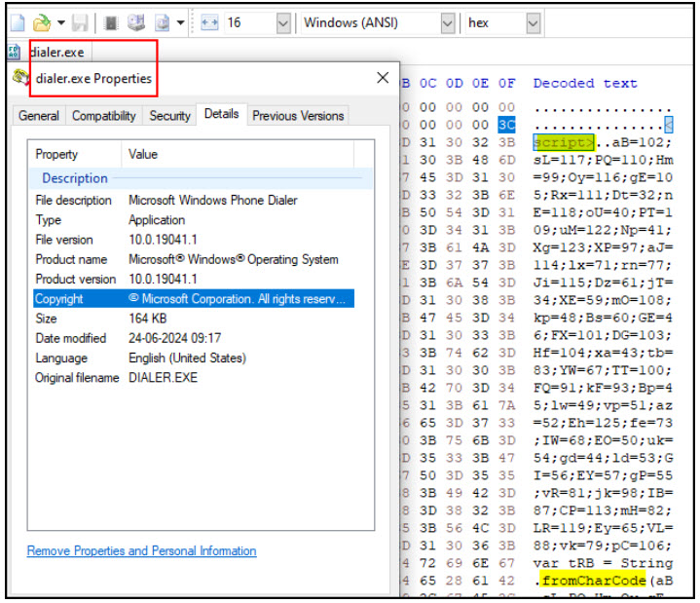This screenshot has width=700, height=603.
Task: Click the Decoded text column header
Action: click(x=585, y=83)
